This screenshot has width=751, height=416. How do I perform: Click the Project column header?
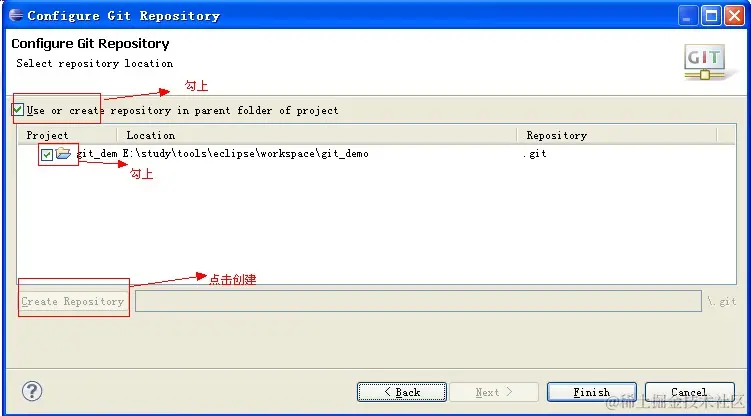click(x=67, y=135)
